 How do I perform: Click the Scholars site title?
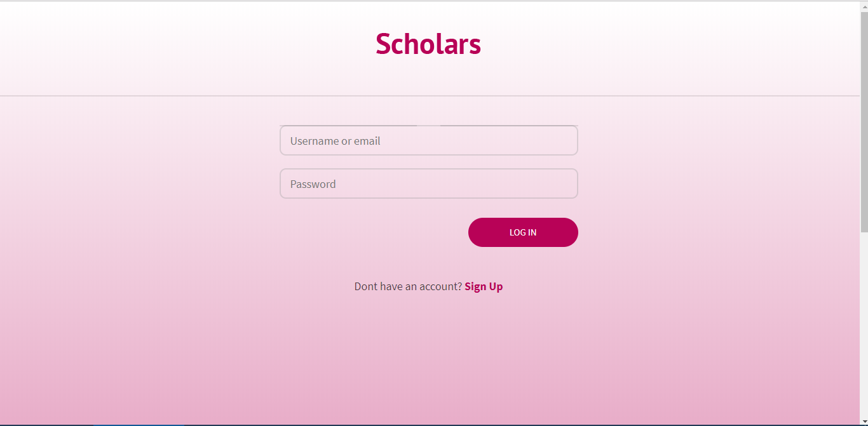[x=428, y=44]
